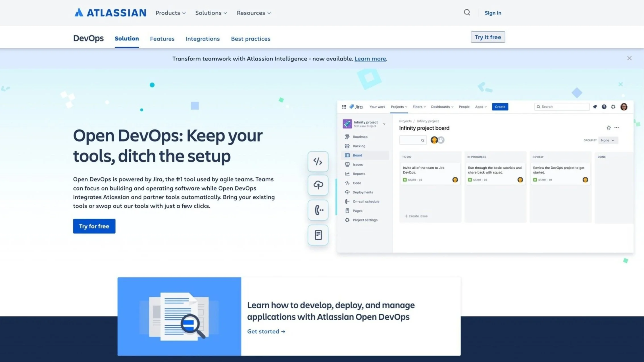Click the search magnifier icon in header

(x=467, y=12)
